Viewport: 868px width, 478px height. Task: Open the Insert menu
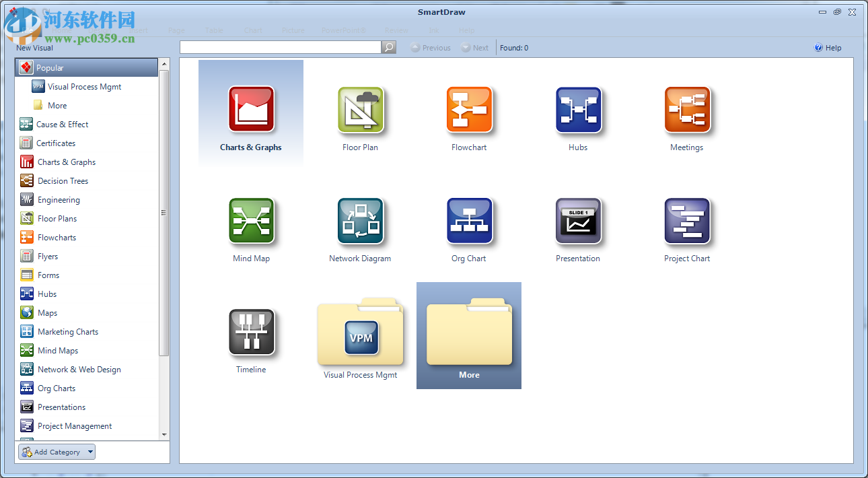point(139,30)
